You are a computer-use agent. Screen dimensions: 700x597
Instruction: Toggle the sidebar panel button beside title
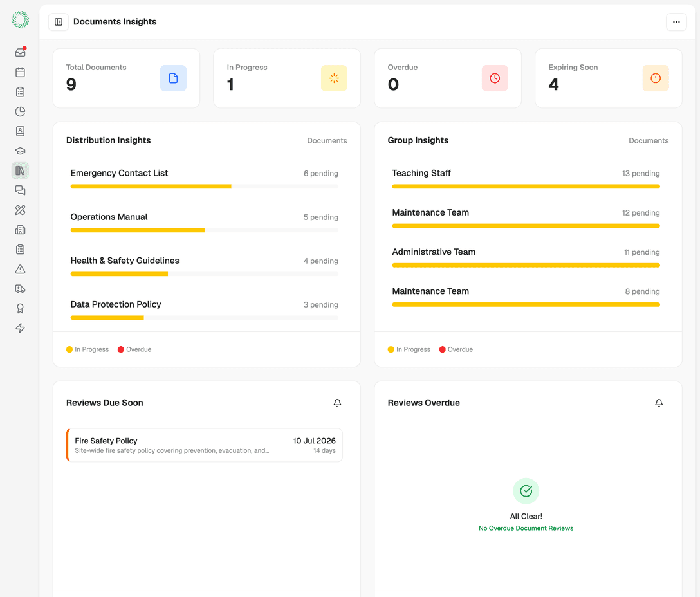click(59, 21)
